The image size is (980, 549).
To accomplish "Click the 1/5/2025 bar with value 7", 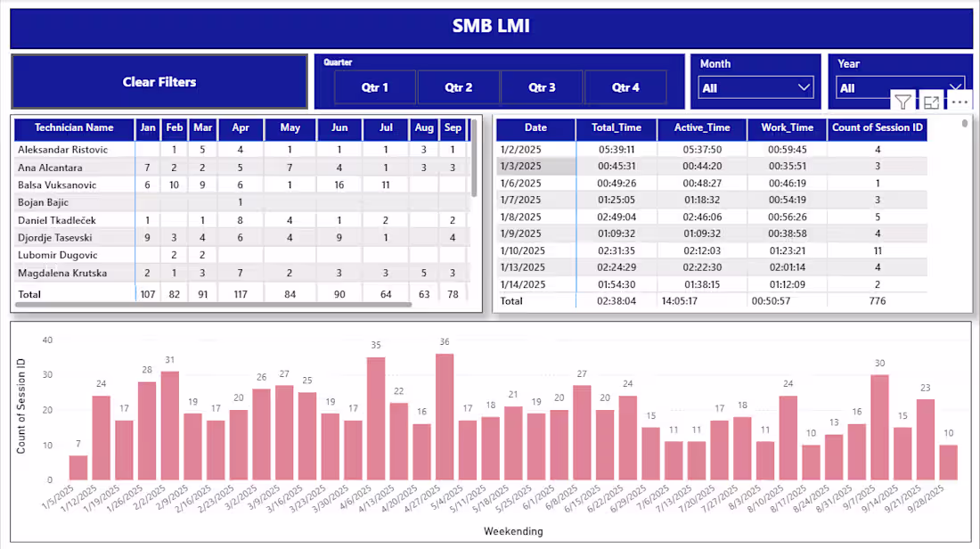I will click(x=78, y=468).
